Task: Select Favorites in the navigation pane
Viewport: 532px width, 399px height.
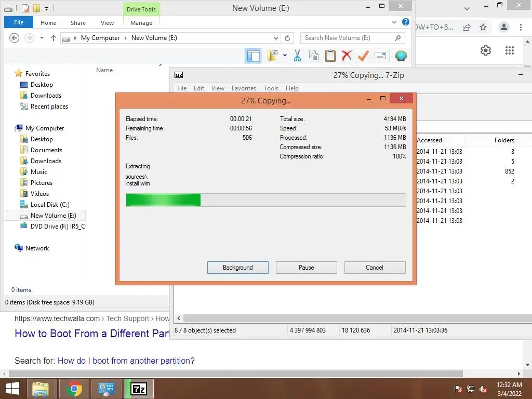Action: coord(37,74)
